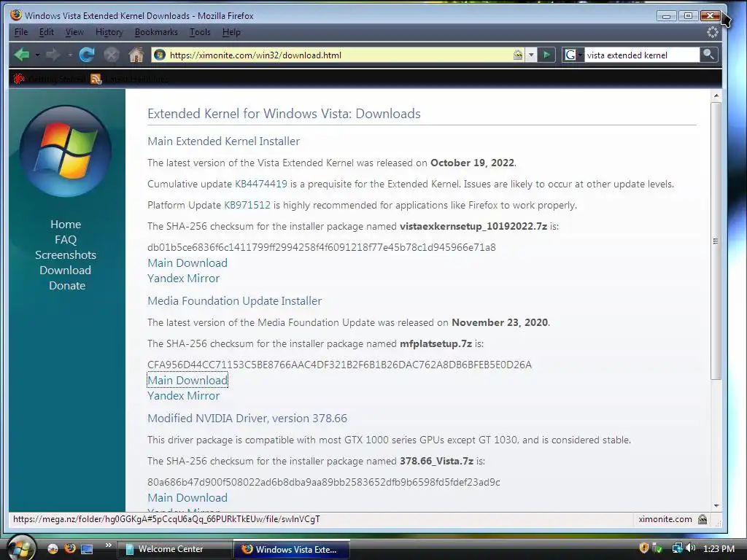Viewport: 747px width, 560px height.
Task: Click Main Download under Media Foundation Update
Action: (x=187, y=380)
